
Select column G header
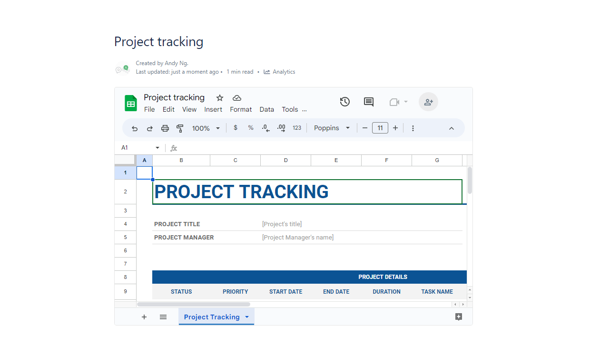tap(437, 160)
